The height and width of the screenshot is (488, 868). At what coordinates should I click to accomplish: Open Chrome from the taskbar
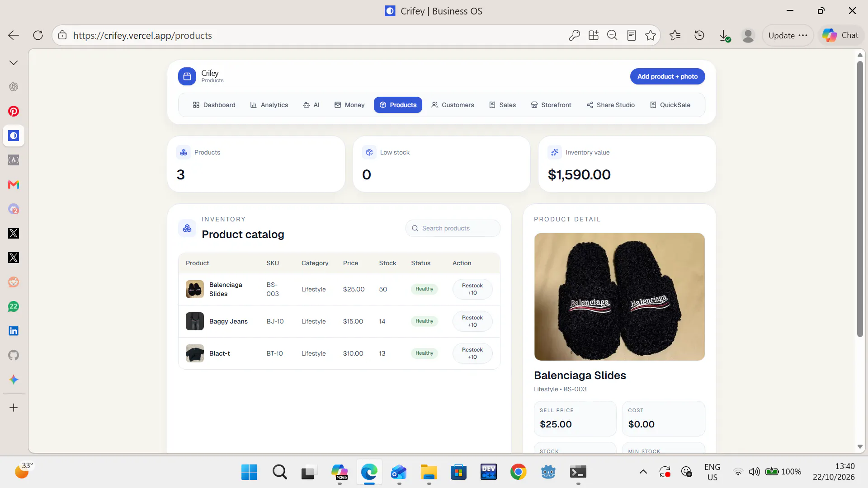point(518,472)
